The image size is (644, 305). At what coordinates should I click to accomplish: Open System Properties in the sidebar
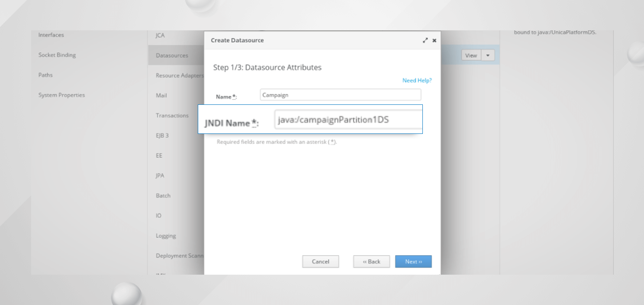point(61,95)
